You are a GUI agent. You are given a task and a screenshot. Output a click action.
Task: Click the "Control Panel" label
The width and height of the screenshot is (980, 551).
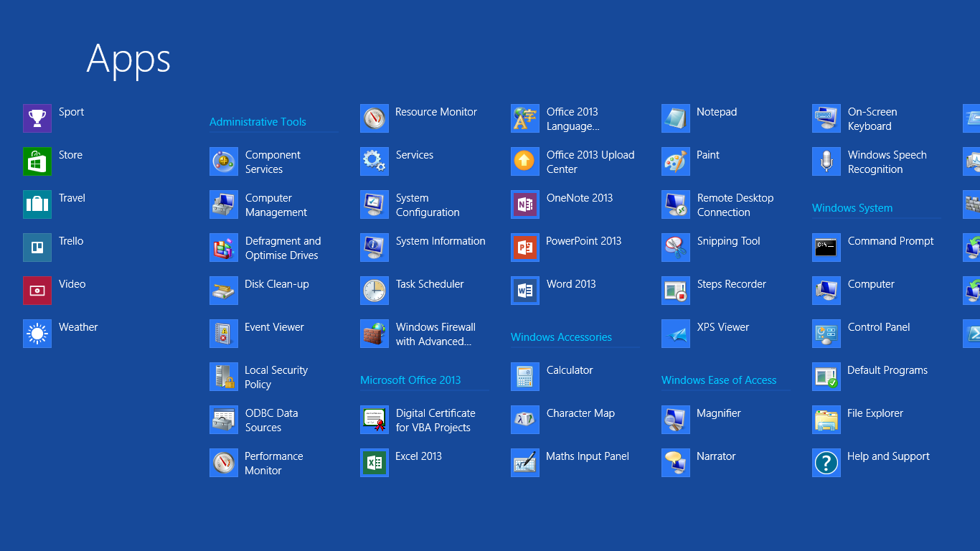click(x=879, y=327)
